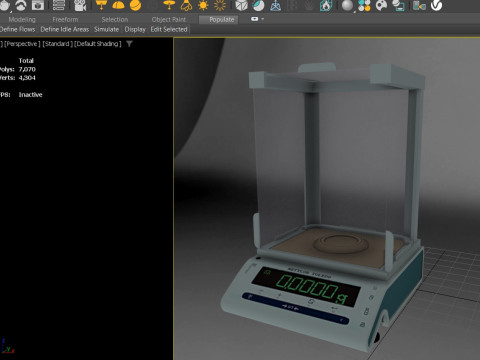Expand the Edit Selected ribbon panel
This screenshot has height=360, width=480.
click(169, 29)
